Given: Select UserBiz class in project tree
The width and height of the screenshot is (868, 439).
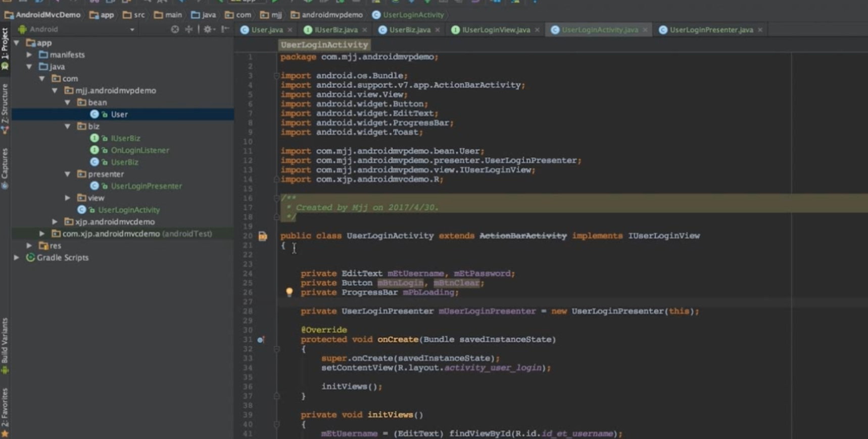Looking at the screenshot, I should [124, 162].
